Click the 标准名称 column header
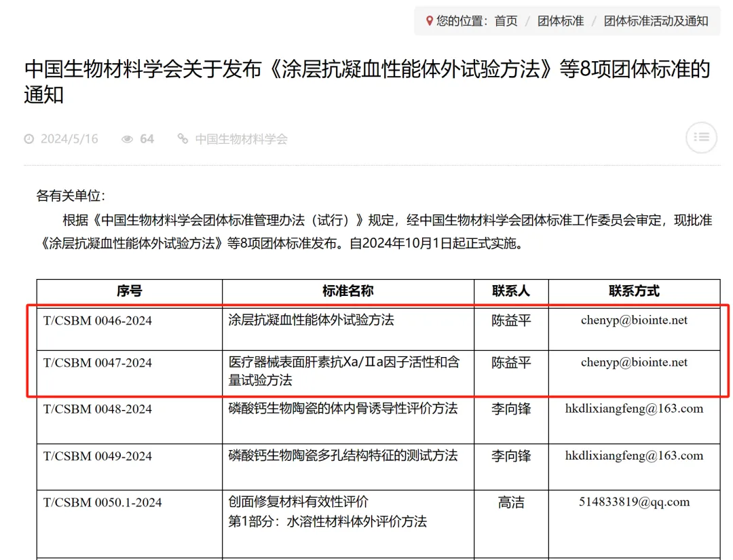The width and height of the screenshot is (733, 560). click(347, 291)
